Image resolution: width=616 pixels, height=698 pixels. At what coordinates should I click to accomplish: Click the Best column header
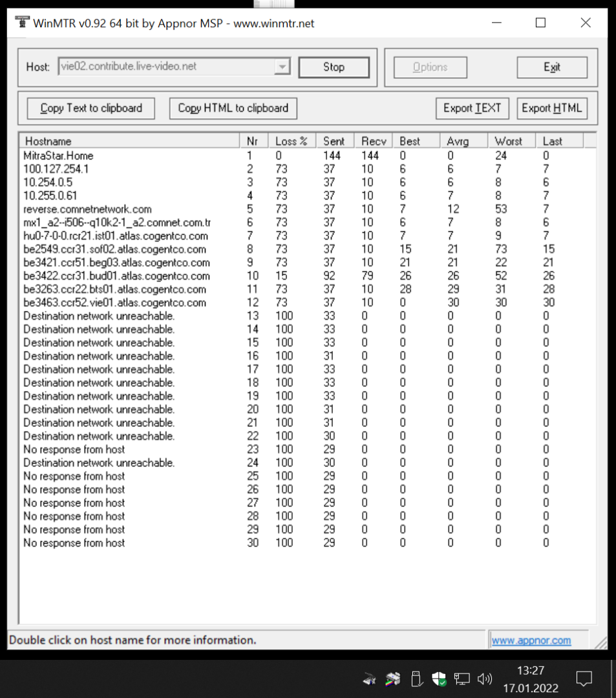click(x=416, y=141)
